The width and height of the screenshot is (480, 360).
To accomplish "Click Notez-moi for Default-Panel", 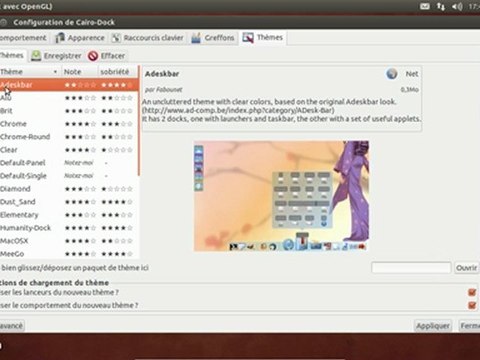I will [x=79, y=163].
